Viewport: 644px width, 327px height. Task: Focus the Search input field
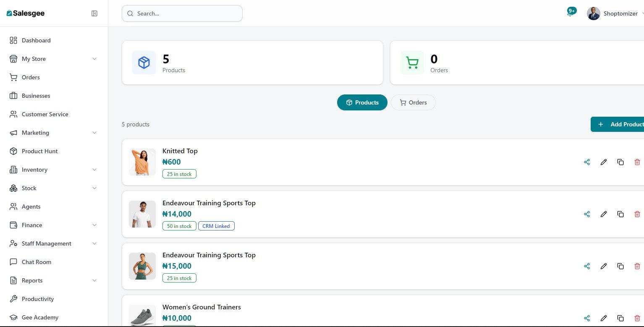pos(182,13)
